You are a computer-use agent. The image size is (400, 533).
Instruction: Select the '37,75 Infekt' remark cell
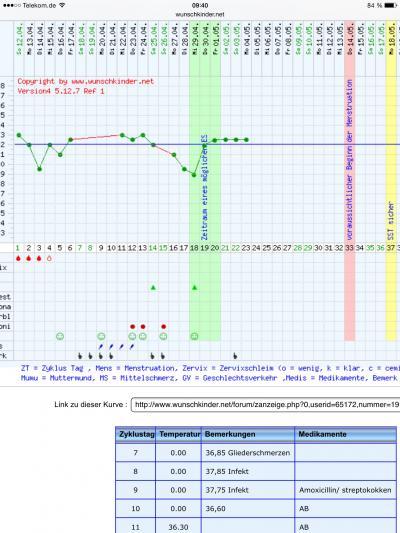(248, 490)
